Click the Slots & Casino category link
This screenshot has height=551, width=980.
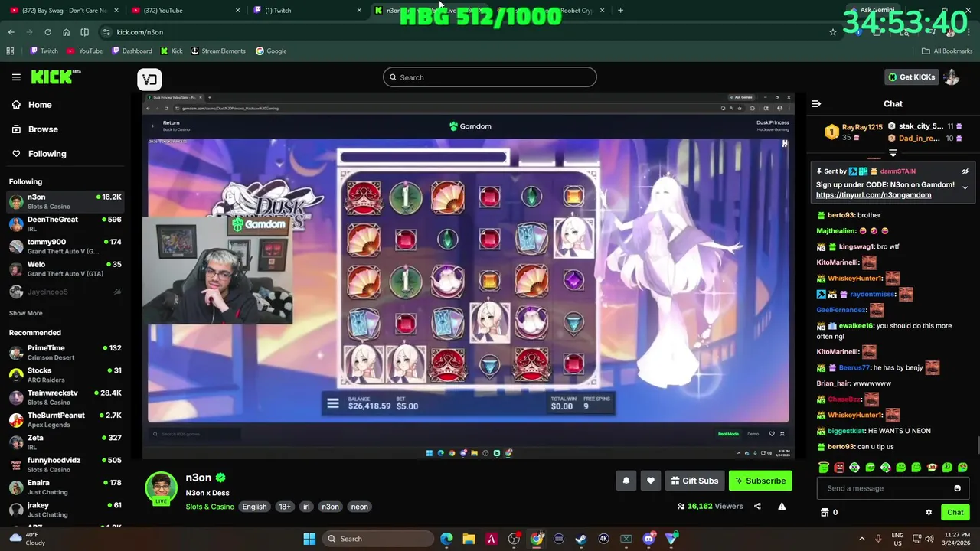pyautogui.click(x=210, y=507)
